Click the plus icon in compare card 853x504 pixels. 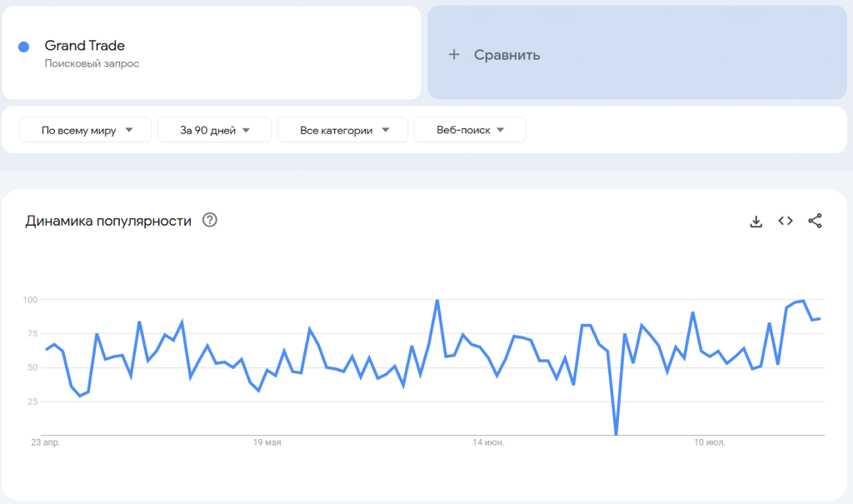[x=454, y=54]
